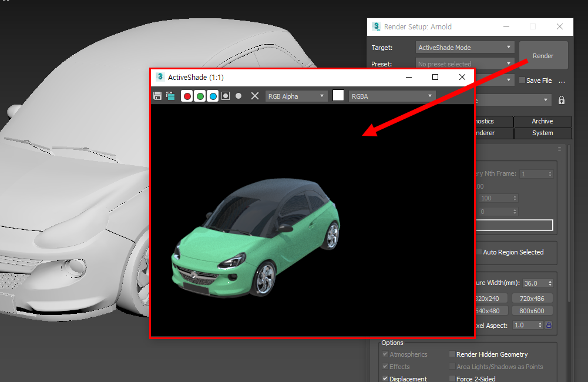Image resolution: width=588 pixels, height=382 pixels.
Task: Enable Area Lights/Shadows as Points checkbox
Action: (x=452, y=366)
